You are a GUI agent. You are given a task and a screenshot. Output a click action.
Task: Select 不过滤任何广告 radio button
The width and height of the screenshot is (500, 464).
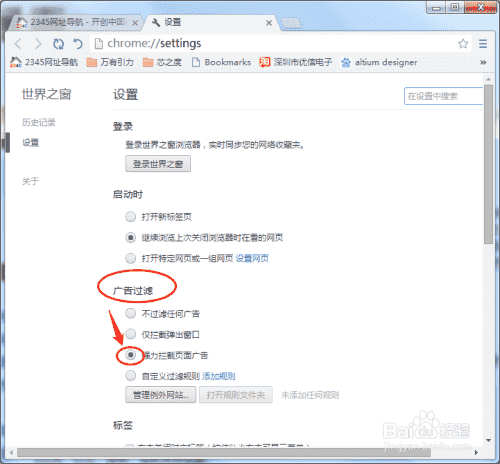tap(130, 313)
